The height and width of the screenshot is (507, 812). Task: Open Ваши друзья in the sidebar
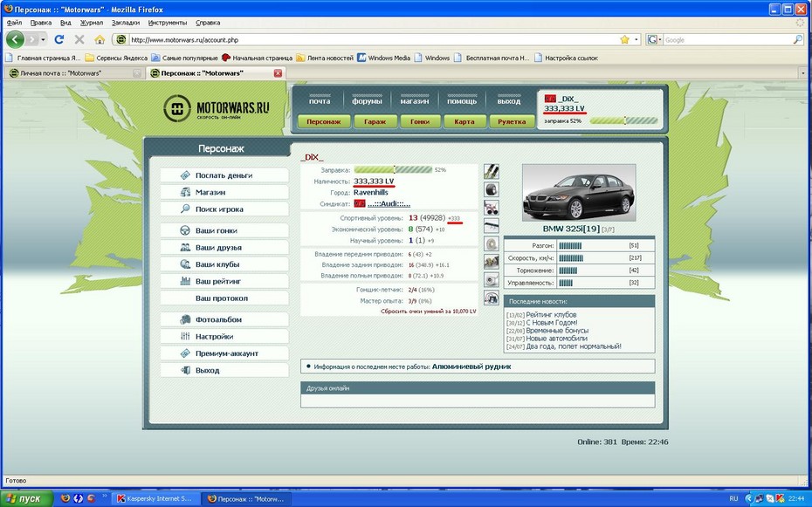pos(224,247)
